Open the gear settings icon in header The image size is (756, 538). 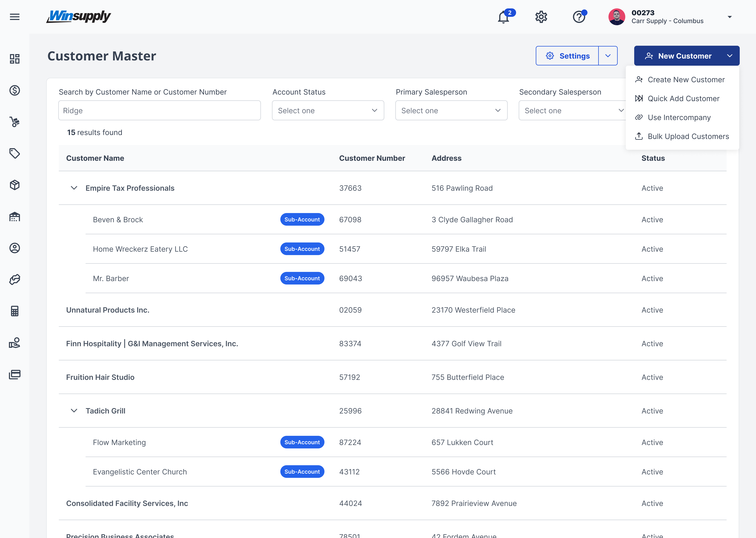coord(541,17)
